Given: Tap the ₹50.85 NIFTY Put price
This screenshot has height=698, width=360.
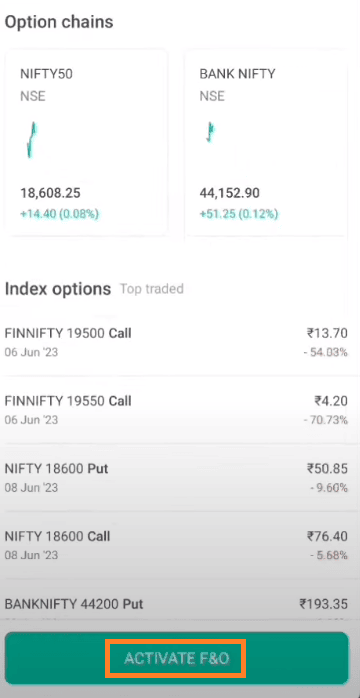Looking at the screenshot, I should 327,468.
